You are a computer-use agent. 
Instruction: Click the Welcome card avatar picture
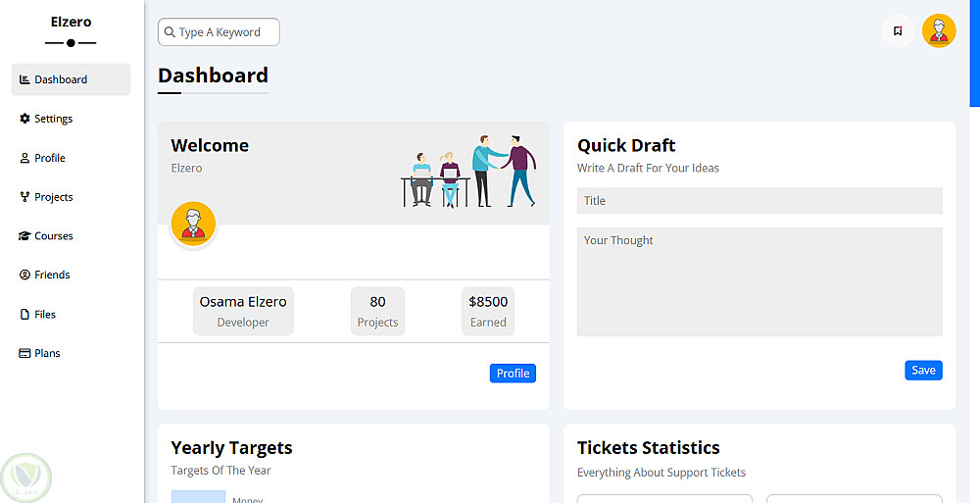click(x=193, y=224)
